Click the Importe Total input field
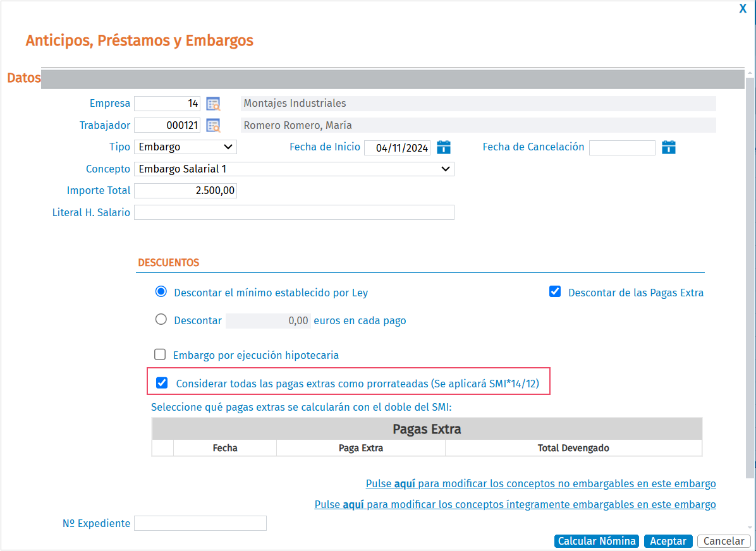Screen dimensions: 756x551 [185, 191]
